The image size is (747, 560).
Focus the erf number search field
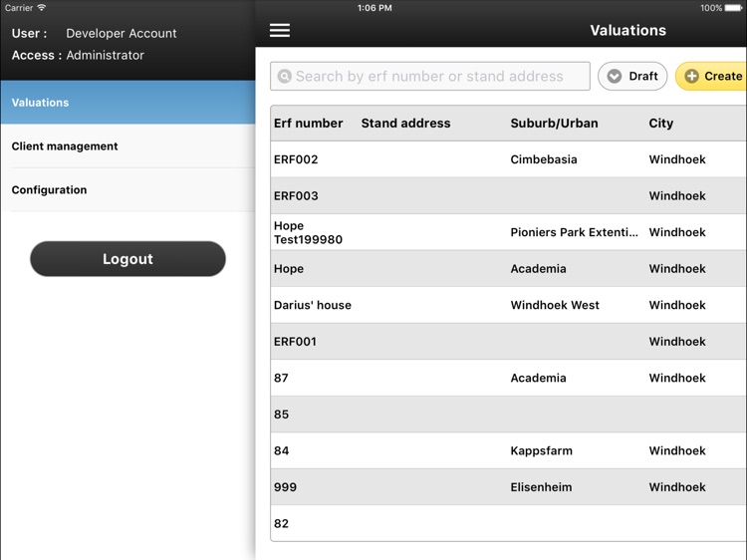(429, 77)
